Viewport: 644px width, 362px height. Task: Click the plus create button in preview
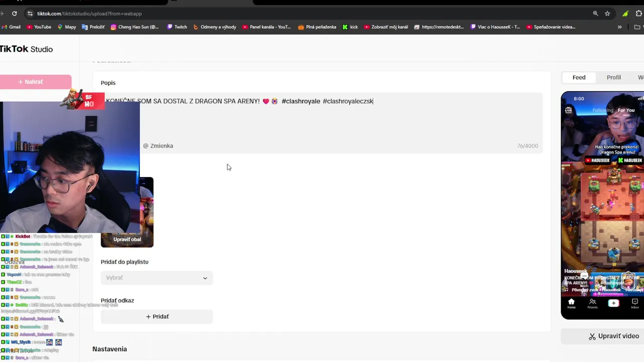point(613,303)
